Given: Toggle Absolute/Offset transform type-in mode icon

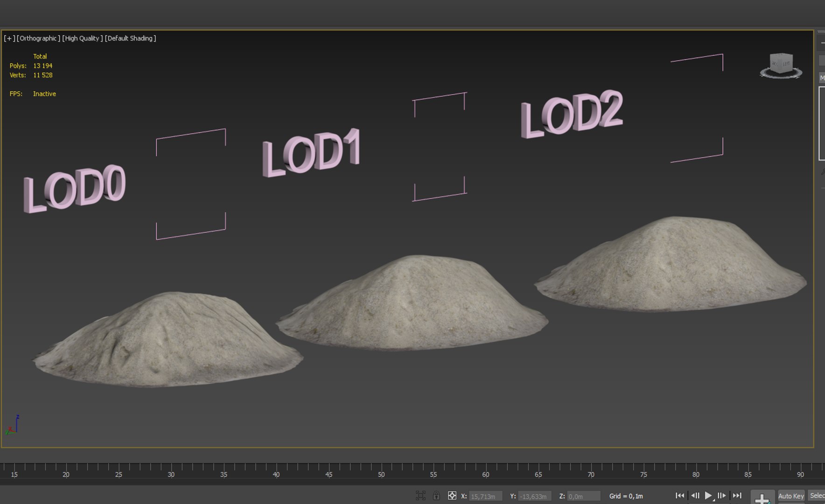Looking at the screenshot, I should [452, 496].
